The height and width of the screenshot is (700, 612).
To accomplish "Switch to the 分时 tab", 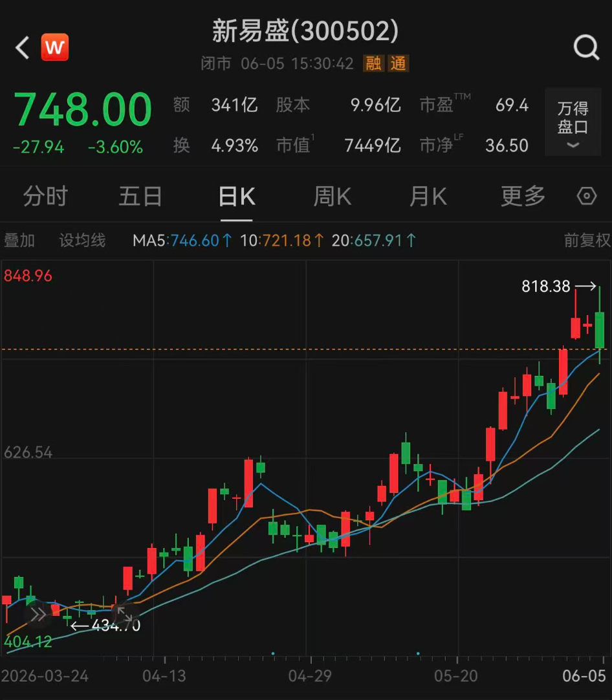I will coord(45,196).
